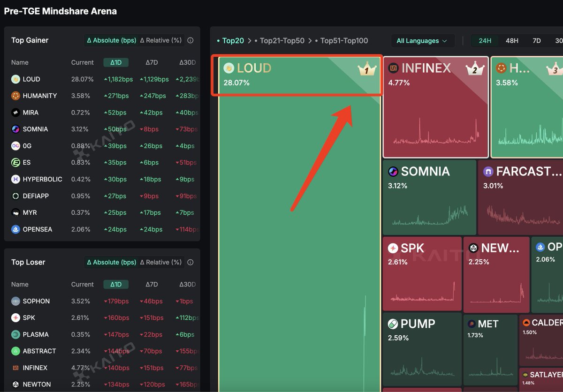Image resolution: width=563 pixels, height=392 pixels.
Task: Click the SPK logo on its treemap tile
Action: 393,248
